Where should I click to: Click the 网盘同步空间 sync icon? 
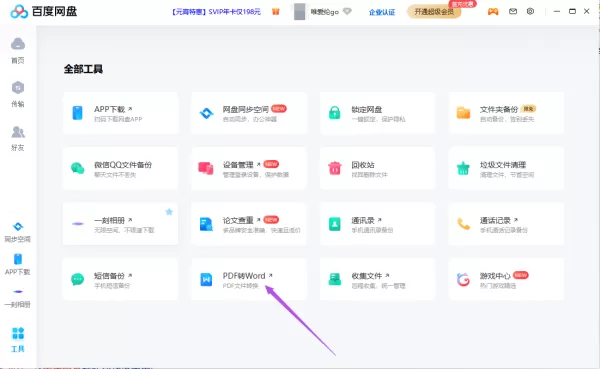coord(206,113)
